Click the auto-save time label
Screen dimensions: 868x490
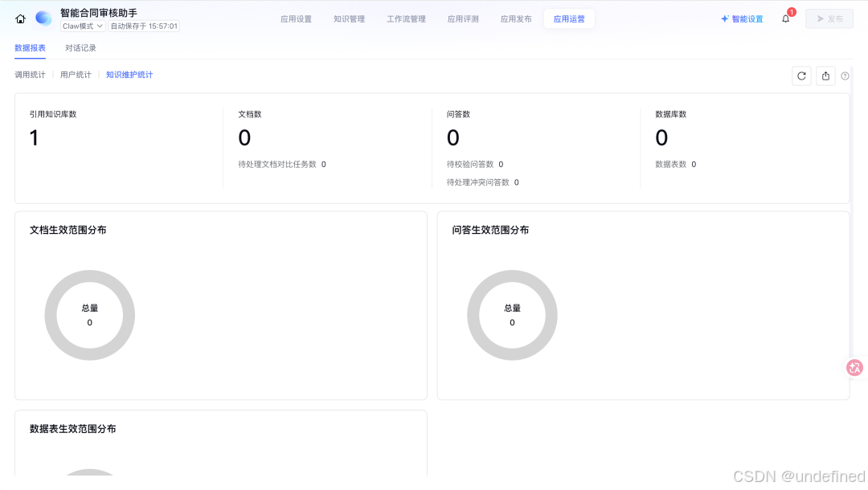[x=144, y=26]
